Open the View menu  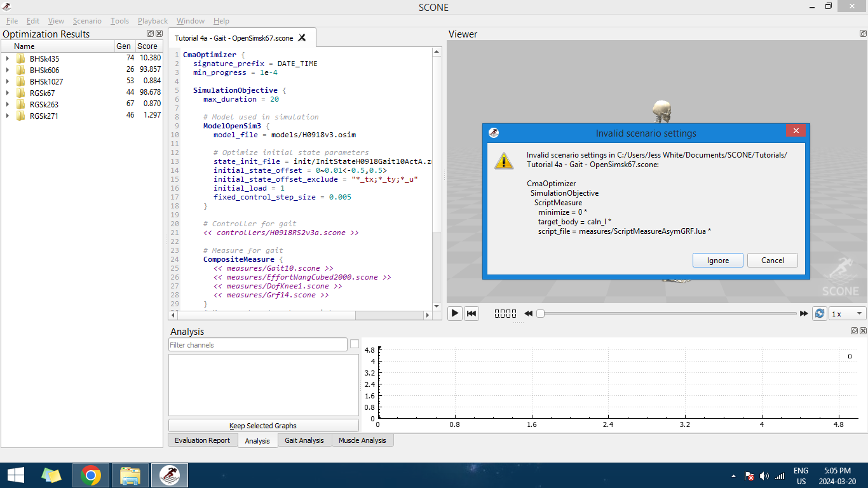[x=56, y=21]
